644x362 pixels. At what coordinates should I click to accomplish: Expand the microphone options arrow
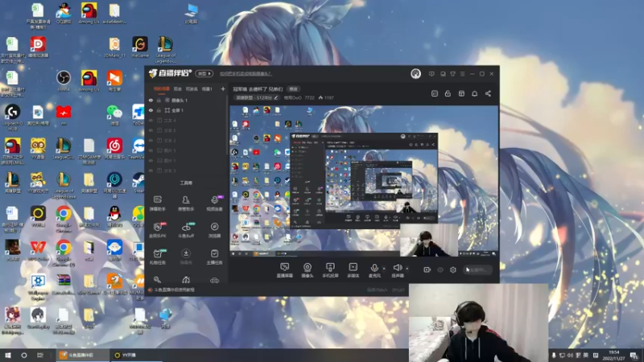384,269
